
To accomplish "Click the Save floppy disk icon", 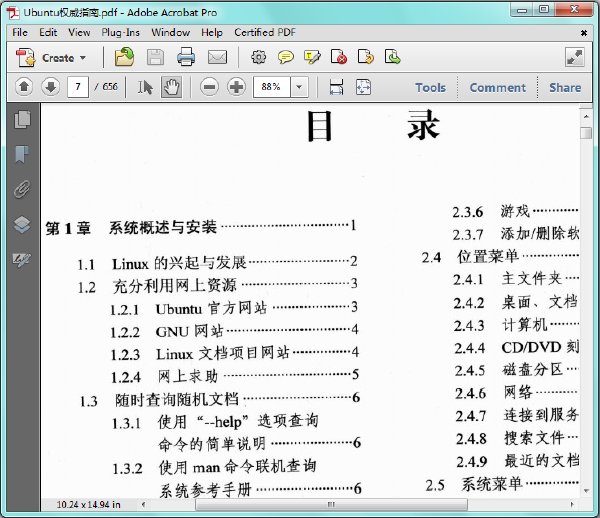I will (155, 58).
